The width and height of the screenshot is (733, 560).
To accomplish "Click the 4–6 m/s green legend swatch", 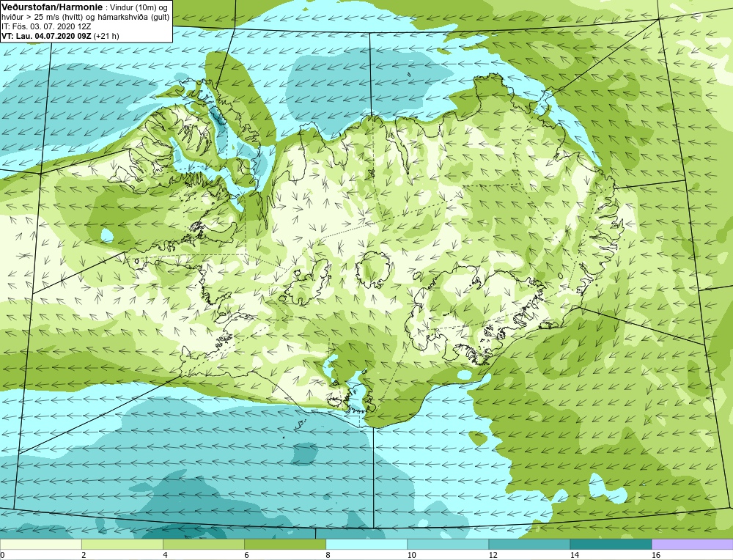I will pyautogui.click(x=203, y=544).
